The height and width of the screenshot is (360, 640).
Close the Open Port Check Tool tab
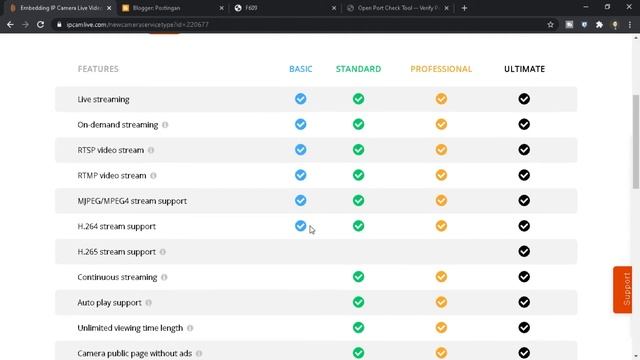point(446,8)
